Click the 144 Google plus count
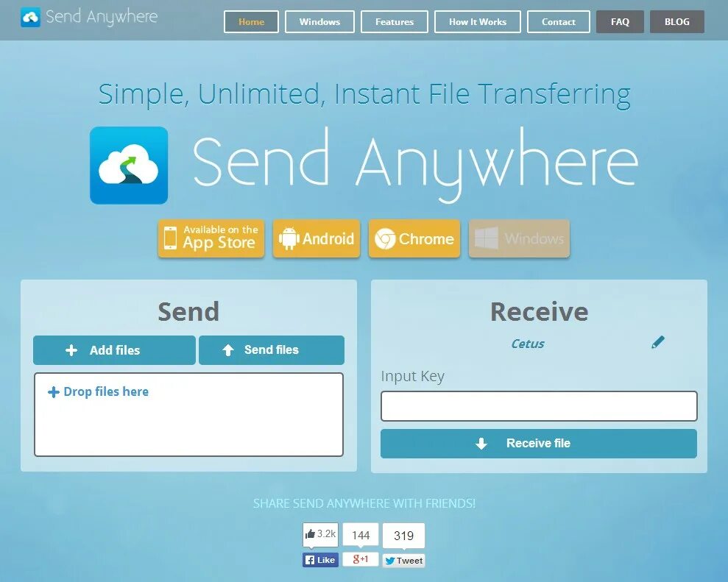The image size is (728, 582). [361, 535]
